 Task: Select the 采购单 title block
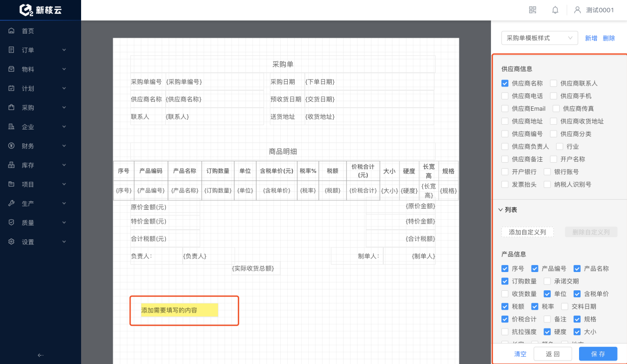coord(283,64)
